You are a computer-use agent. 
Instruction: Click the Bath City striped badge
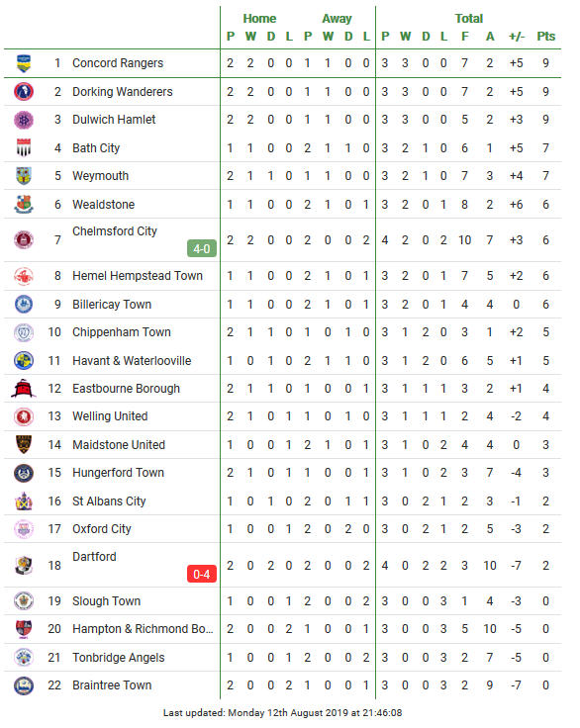24,147
